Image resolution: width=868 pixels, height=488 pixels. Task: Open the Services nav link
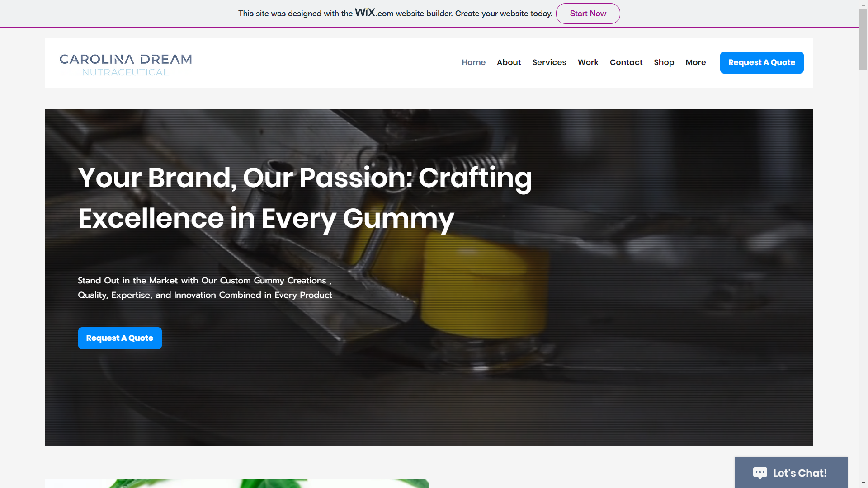coord(549,62)
